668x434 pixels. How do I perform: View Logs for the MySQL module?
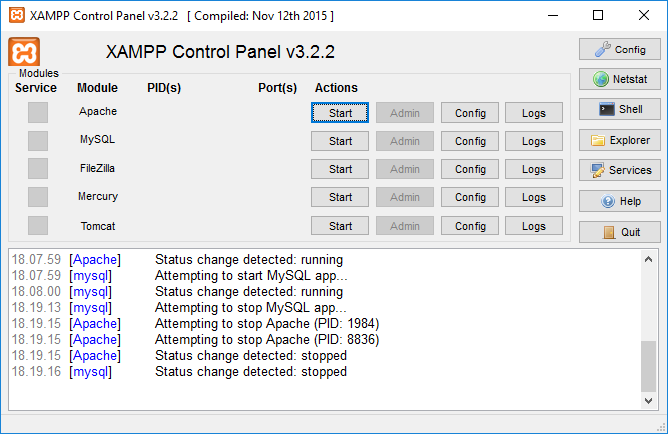(534, 141)
